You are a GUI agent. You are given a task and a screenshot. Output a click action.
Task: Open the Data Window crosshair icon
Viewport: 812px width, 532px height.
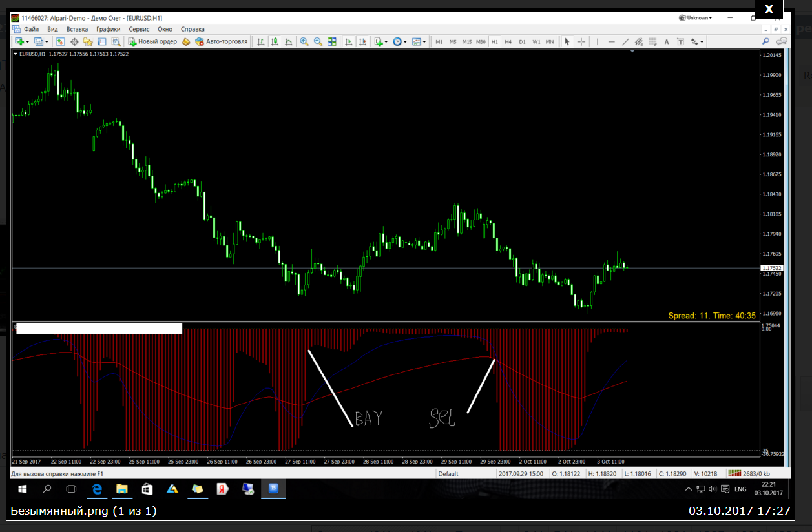74,41
